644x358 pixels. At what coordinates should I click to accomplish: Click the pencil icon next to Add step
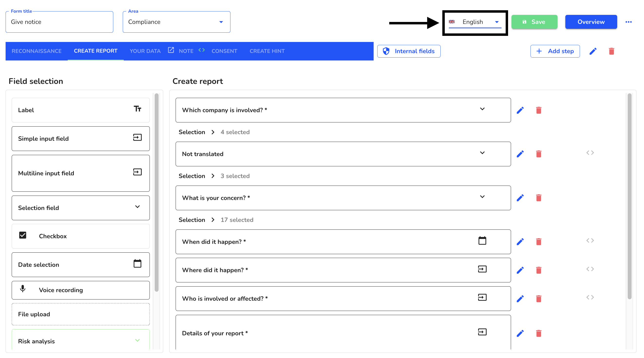(x=593, y=51)
